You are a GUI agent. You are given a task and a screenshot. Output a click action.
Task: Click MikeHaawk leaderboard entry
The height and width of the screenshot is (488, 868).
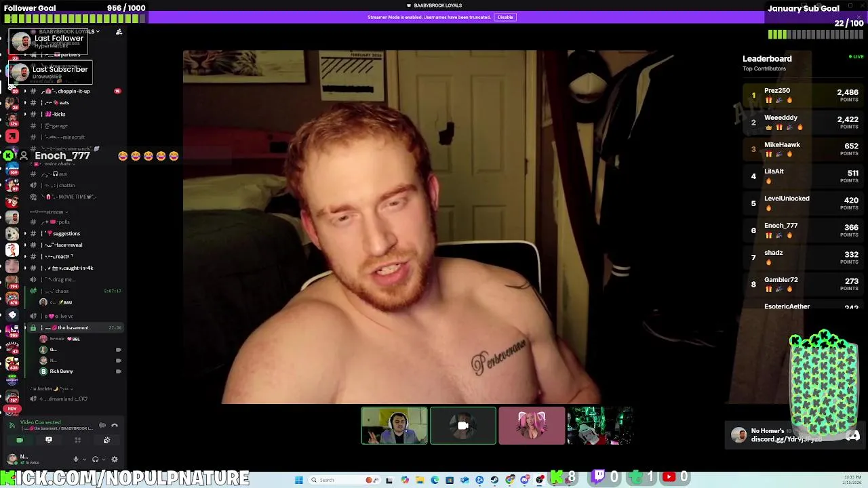coord(802,149)
